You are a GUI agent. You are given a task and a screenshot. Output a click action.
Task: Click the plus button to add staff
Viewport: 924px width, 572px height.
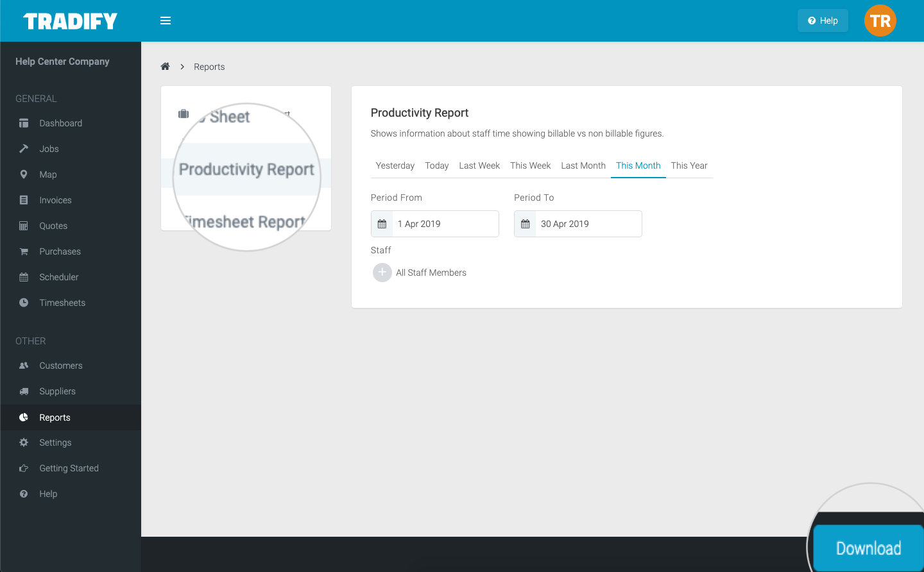click(382, 273)
